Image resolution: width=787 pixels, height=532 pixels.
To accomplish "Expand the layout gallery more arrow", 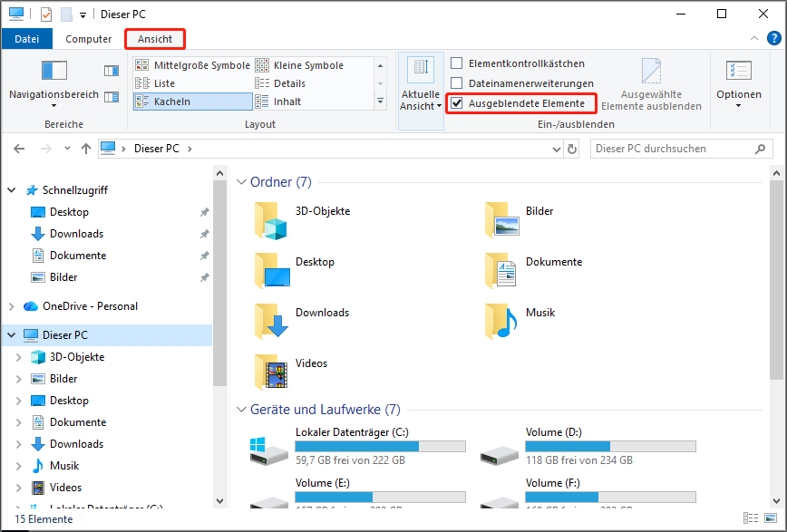I will [x=381, y=102].
